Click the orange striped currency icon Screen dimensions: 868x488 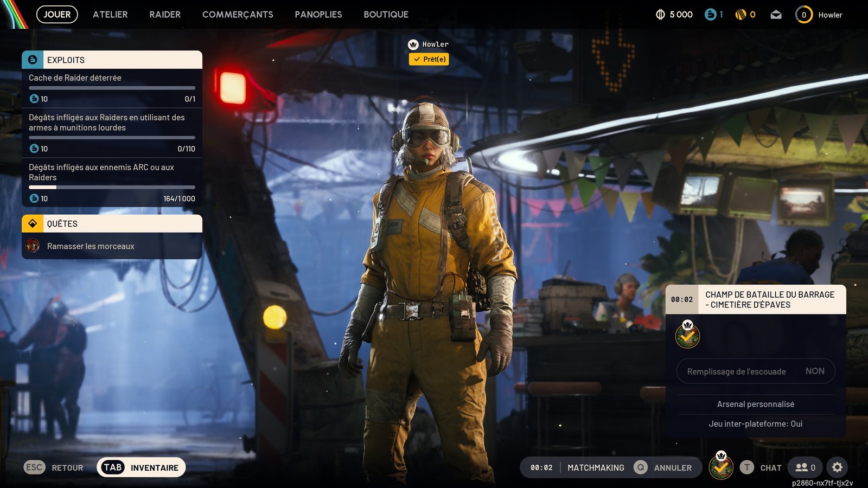pos(741,15)
